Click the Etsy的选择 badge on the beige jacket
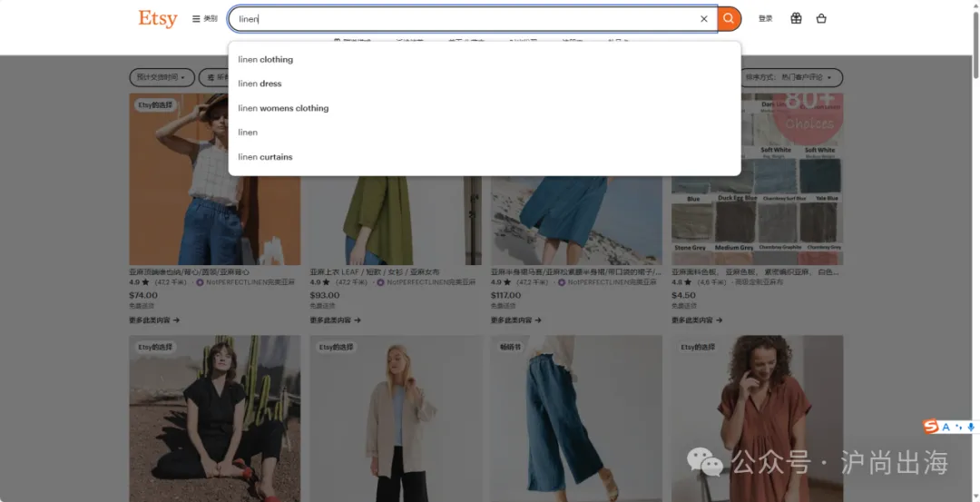Viewport: 980px width, 502px height. click(x=337, y=347)
